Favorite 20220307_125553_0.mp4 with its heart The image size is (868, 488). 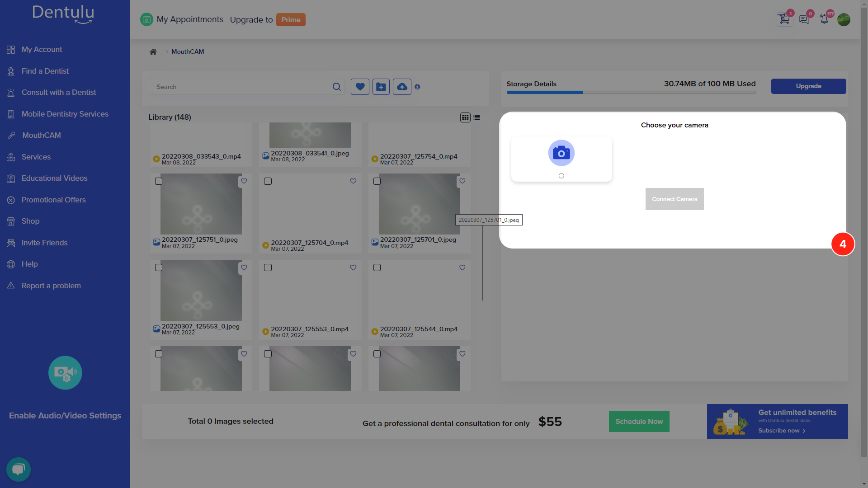tap(353, 267)
